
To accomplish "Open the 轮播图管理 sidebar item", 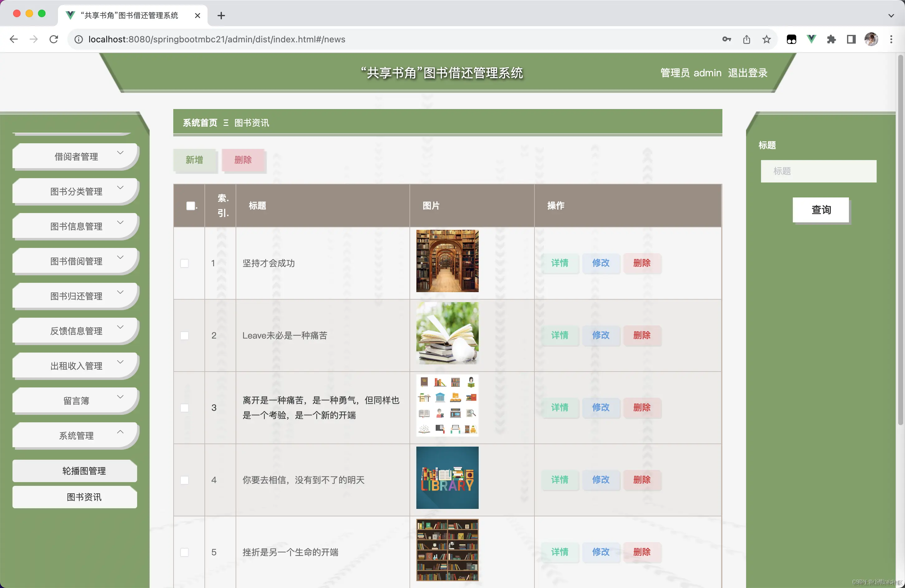I will pyautogui.click(x=74, y=471).
